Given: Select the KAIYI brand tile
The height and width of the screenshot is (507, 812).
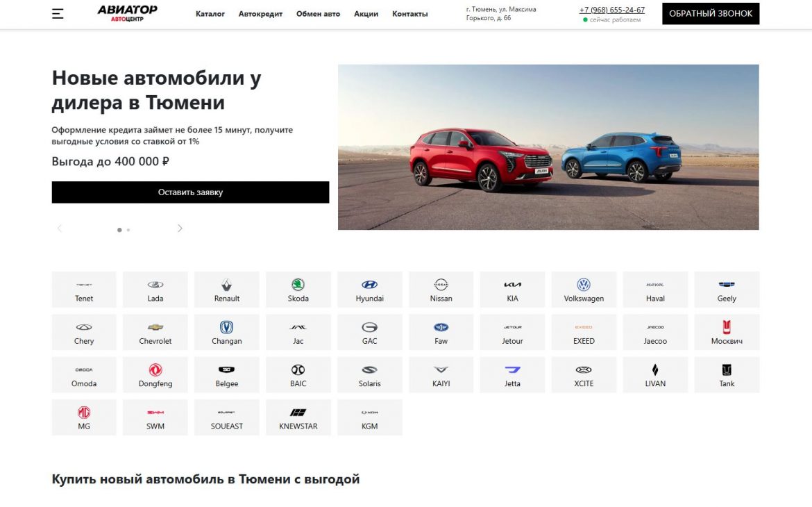Looking at the screenshot, I should pyautogui.click(x=441, y=375).
